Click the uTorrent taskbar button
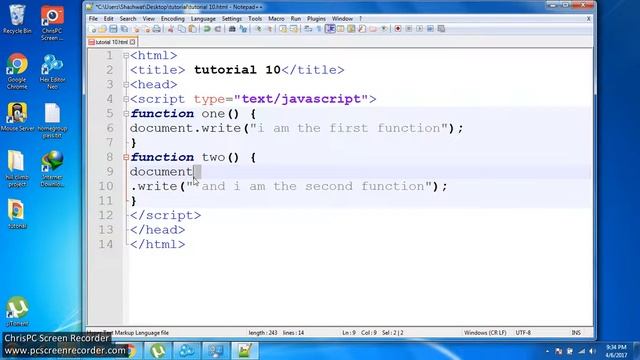The width and height of the screenshot is (640, 360). click(158, 351)
